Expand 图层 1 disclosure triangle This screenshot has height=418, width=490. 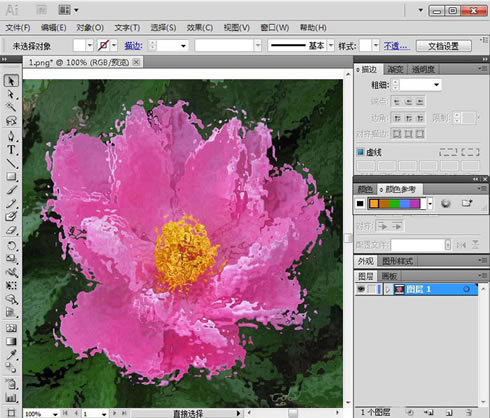[x=387, y=289]
